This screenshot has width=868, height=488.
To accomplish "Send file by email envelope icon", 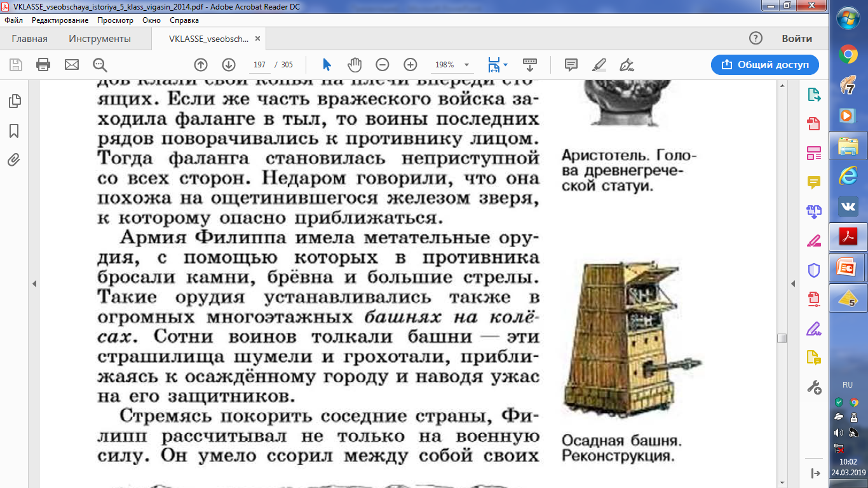I will (x=71, y=64).
